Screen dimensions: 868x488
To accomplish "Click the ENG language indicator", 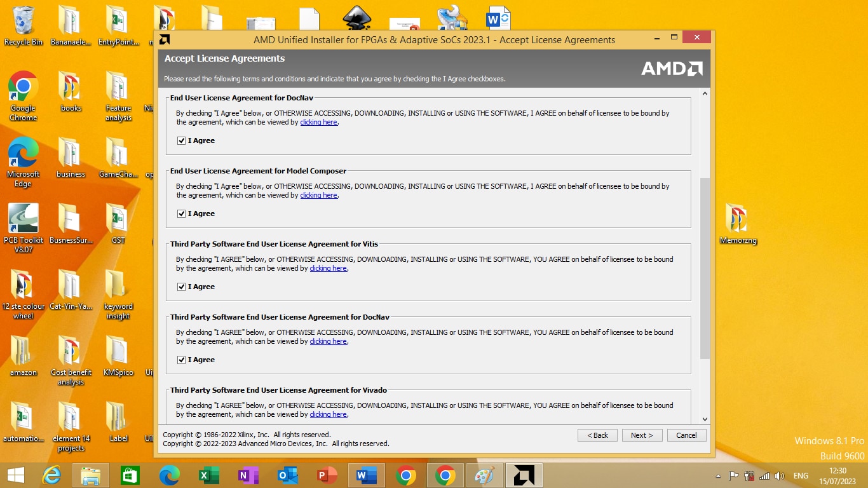I will tap(801, 475).
